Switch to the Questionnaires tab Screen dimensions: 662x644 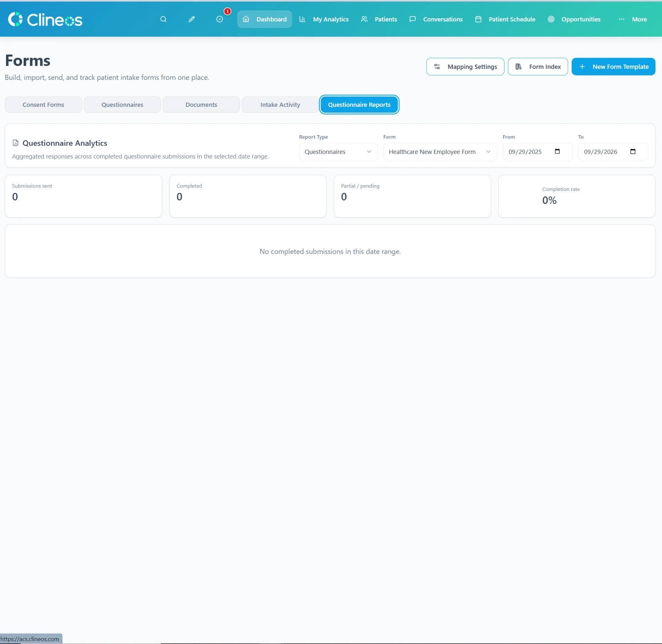pyautogui.click(x=122, y=105)
